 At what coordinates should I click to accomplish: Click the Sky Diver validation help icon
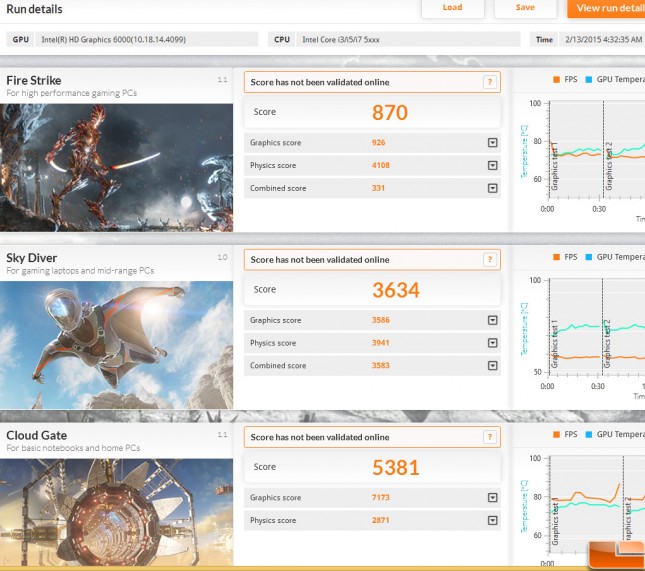point(490,260)
